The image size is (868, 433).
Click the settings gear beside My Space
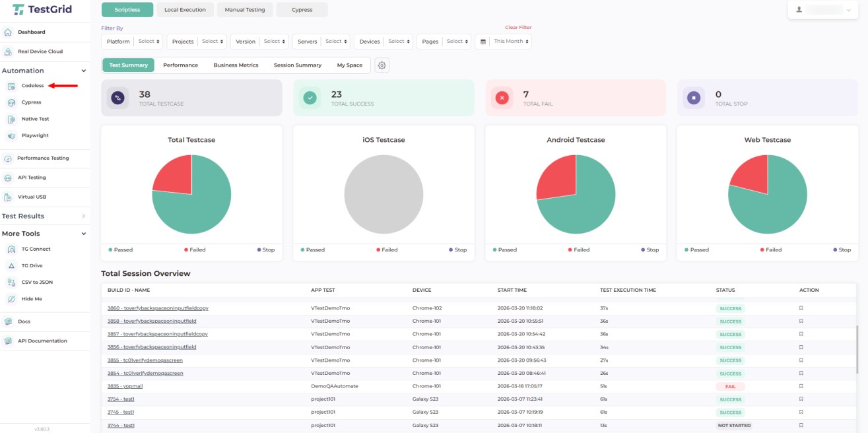(x=382, y=65)
